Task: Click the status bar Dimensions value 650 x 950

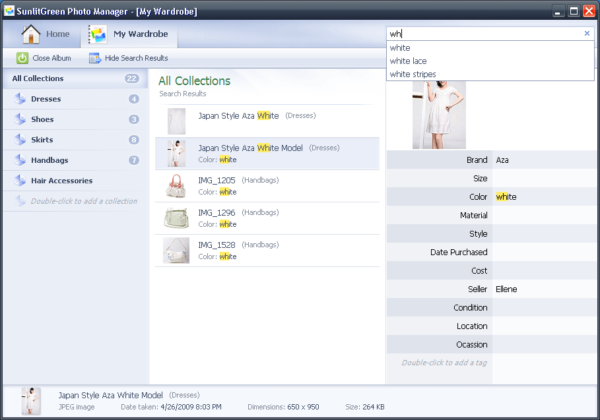Action: [x=303, y=407]
